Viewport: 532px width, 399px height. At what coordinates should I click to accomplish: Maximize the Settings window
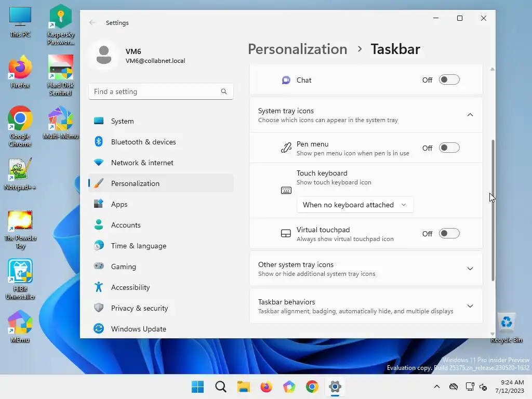click(x=460, y=18)
